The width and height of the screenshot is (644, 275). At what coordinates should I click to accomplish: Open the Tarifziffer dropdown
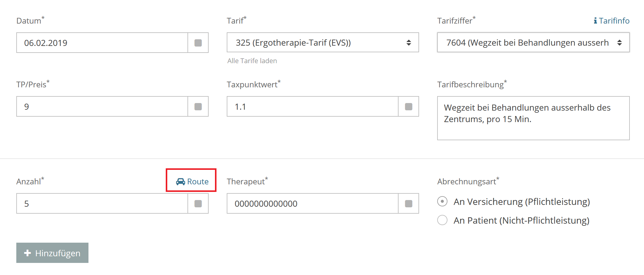533,43
